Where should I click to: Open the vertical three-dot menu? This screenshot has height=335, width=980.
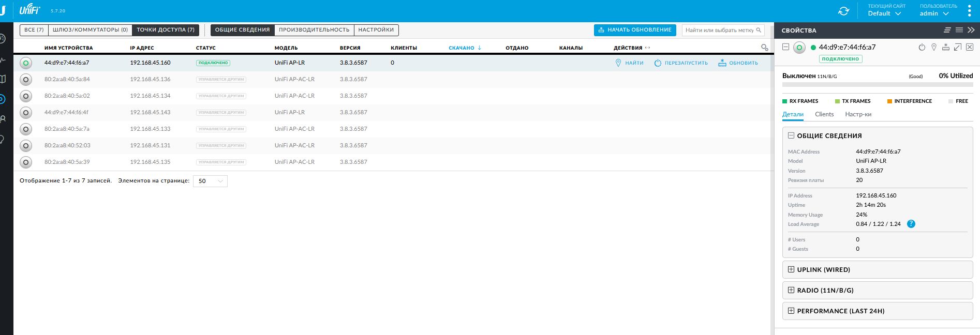click(x=970, y=11)
